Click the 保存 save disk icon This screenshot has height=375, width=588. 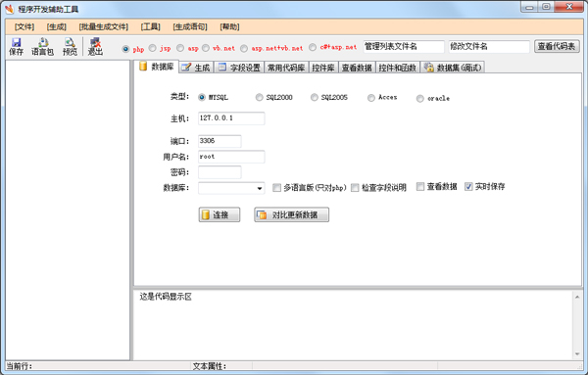click(x=16, y=42)
